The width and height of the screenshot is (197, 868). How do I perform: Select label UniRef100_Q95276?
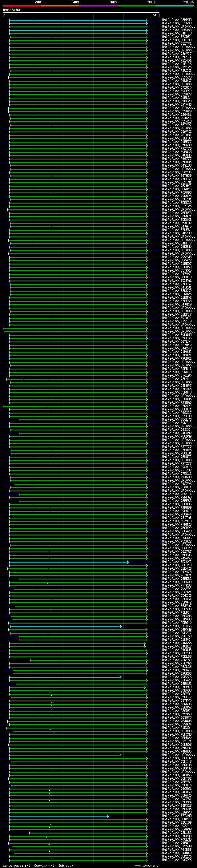point(177,676)
